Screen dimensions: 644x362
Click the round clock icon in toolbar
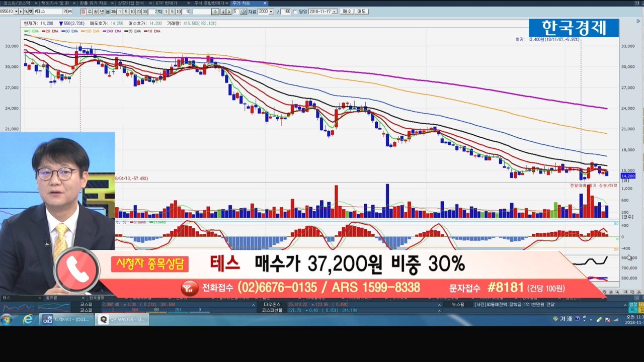pos(244,12)
